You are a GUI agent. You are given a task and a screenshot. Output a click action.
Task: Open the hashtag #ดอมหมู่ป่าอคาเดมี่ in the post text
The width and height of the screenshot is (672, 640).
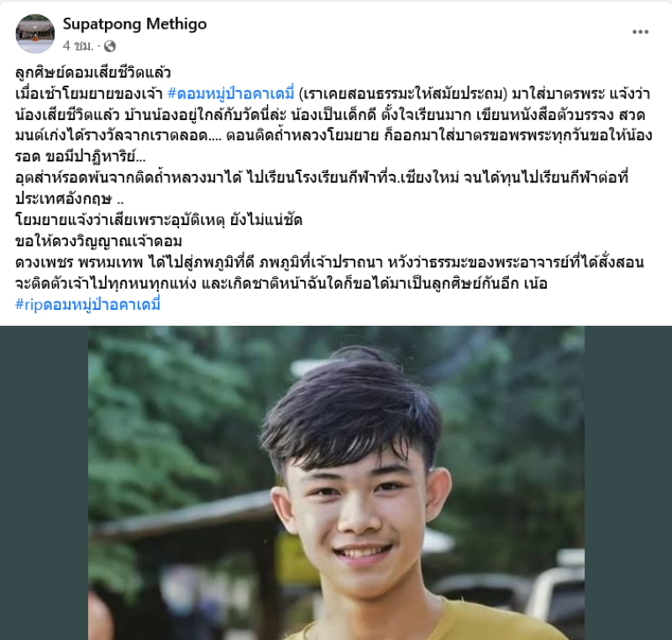pos(230,93)
